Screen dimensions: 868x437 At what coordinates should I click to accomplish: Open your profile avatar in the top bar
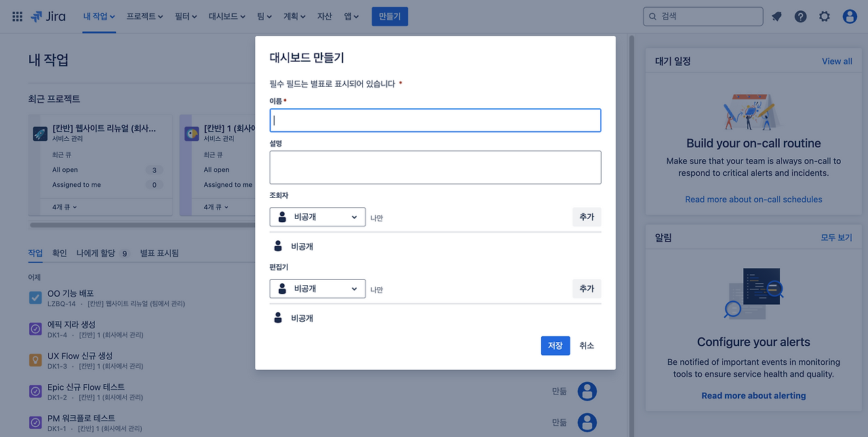click(849, 16)
